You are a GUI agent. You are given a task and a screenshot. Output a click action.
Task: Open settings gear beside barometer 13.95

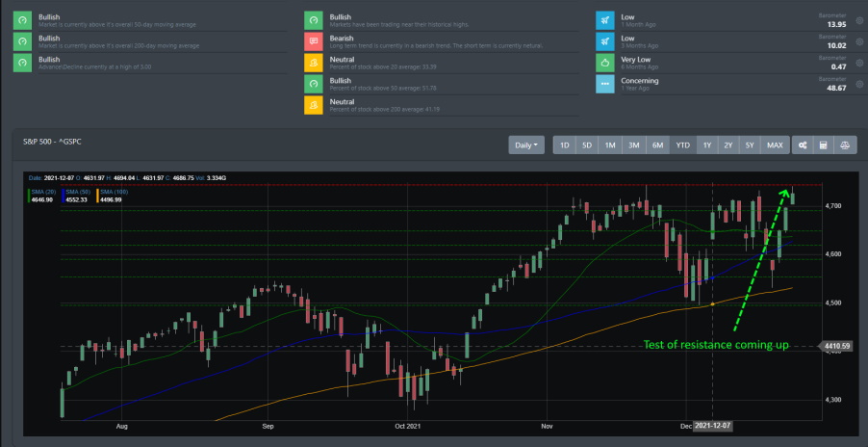click(x=859, y=20)
